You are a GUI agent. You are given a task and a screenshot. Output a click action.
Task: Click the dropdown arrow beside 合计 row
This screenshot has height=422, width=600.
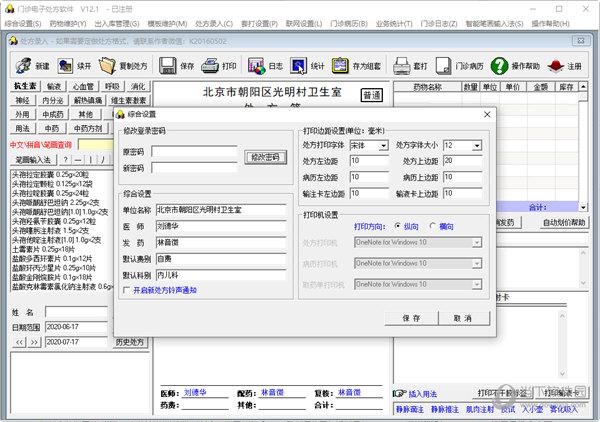583,207
